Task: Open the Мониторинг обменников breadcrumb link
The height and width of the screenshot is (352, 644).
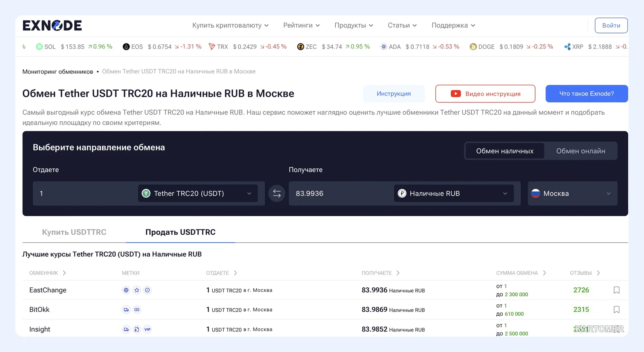Action: click(58, 72)
